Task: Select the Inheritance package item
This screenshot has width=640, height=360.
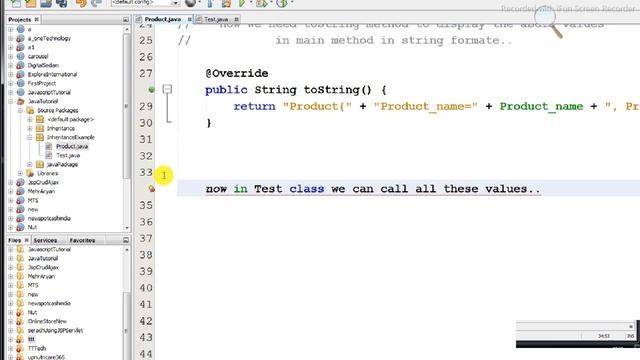Action: 60,128
